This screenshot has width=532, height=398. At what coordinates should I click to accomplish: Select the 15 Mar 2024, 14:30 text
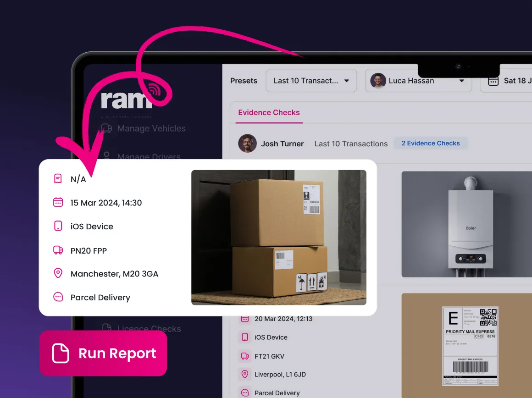106,203
